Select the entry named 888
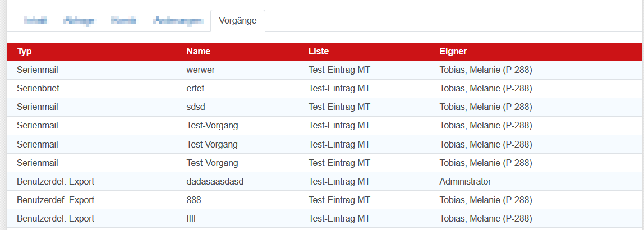The width and height of the screenshot is (644, 230). 194,200
